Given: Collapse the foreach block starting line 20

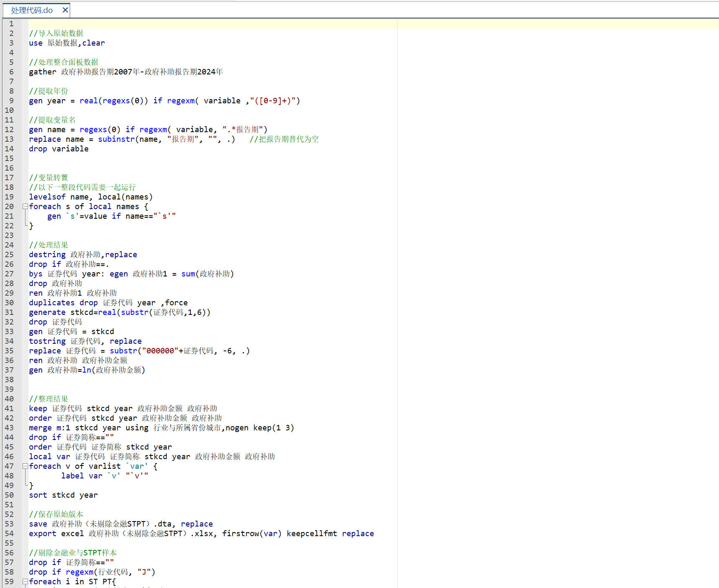Looking at the screenshot, I should click(25, 207).
